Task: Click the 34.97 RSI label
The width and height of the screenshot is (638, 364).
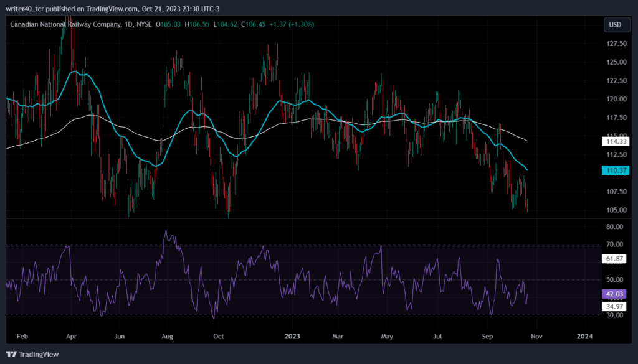Action: pos(614,306)
